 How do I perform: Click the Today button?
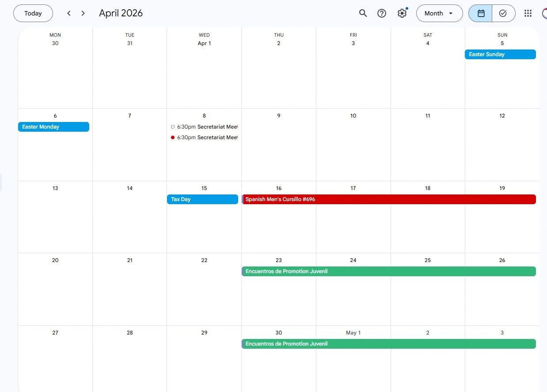[33, 13]
